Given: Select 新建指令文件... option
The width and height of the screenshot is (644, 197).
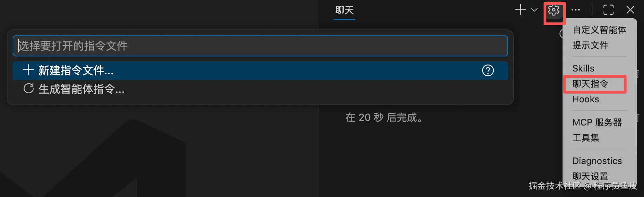Looking at the screenshot, I should [x=260, y=70].
